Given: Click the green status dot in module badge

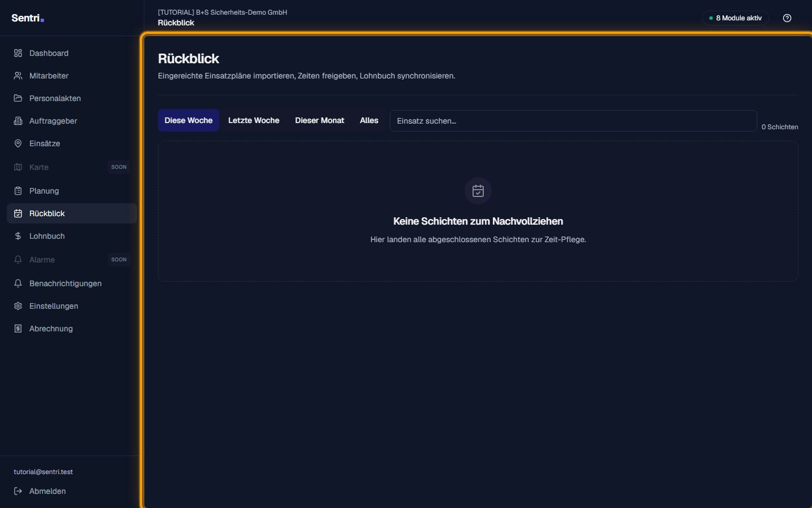Looking at the screenshot, I should coord(711,18).
